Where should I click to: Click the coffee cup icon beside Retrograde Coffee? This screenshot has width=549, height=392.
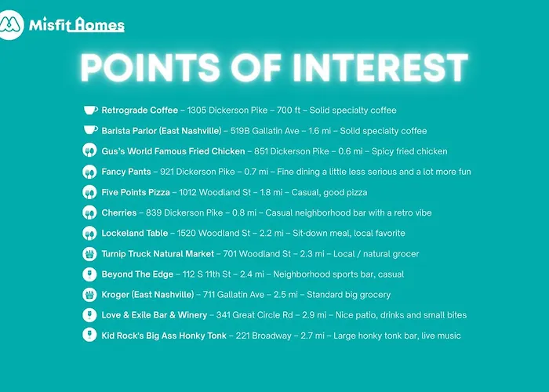point(90,111)
